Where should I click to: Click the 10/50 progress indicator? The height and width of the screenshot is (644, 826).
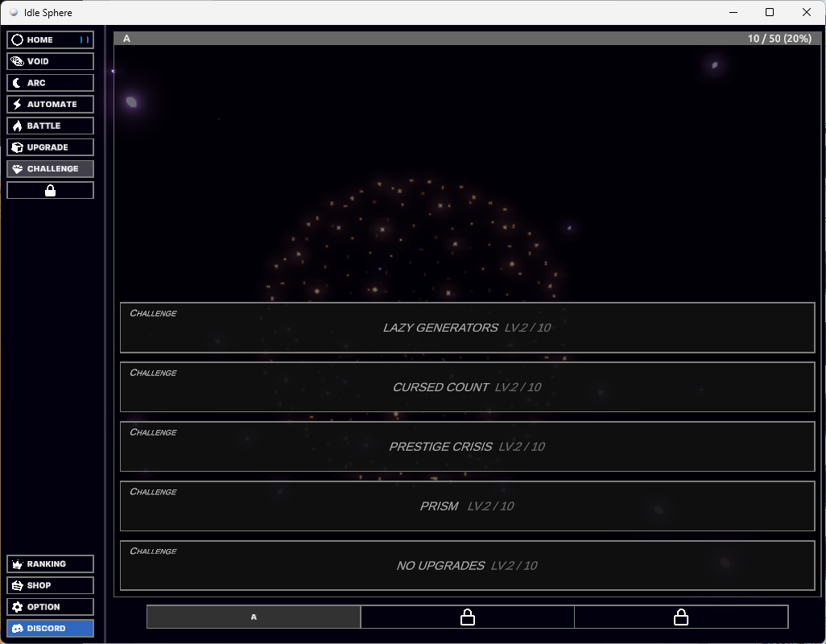(778, 38)
